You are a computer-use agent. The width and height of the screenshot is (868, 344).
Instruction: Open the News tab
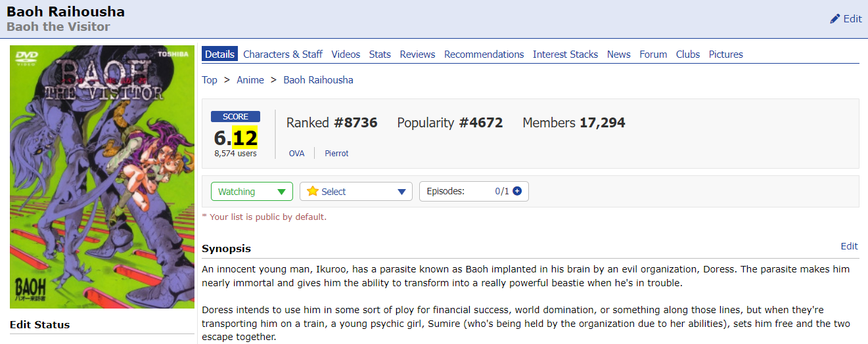pyautogui.click(x=618, y=54)
